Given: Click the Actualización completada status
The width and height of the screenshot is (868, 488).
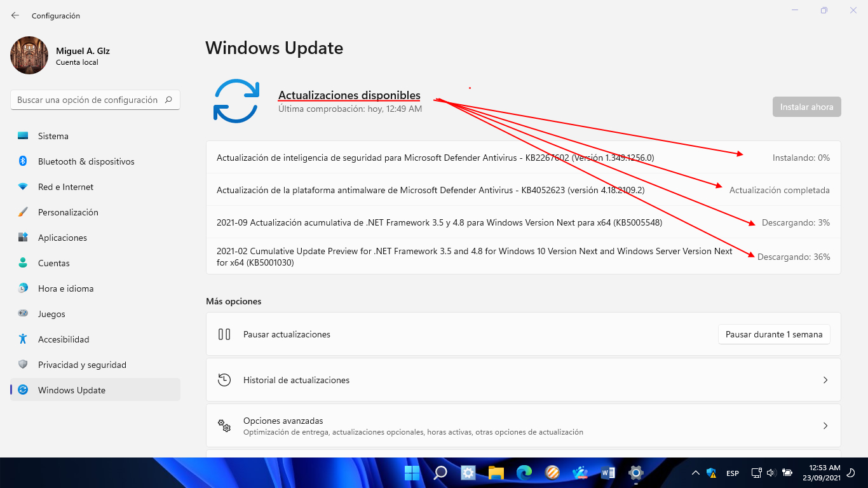Looking at the screenshot, I should tap(780, 190).
